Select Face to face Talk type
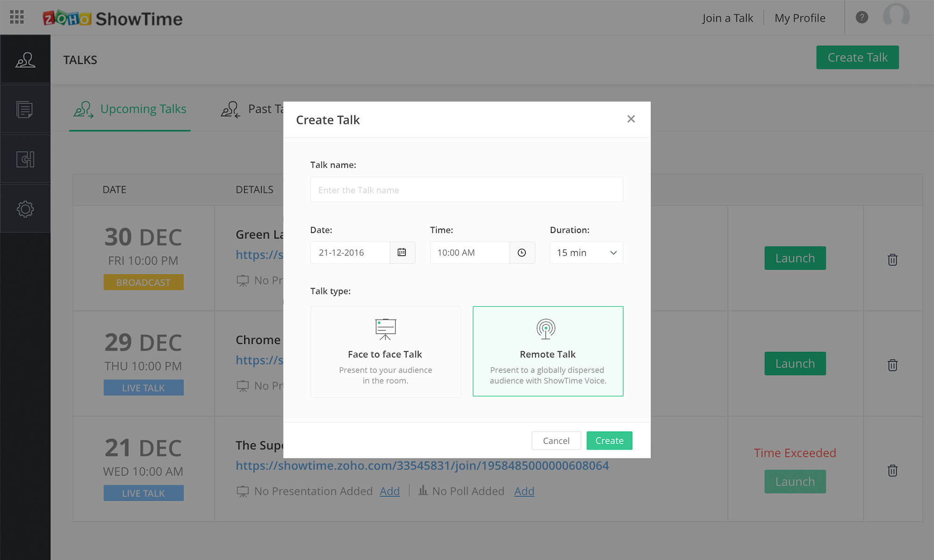This screenshot has width=934, height=560. [x=385, y=351]
